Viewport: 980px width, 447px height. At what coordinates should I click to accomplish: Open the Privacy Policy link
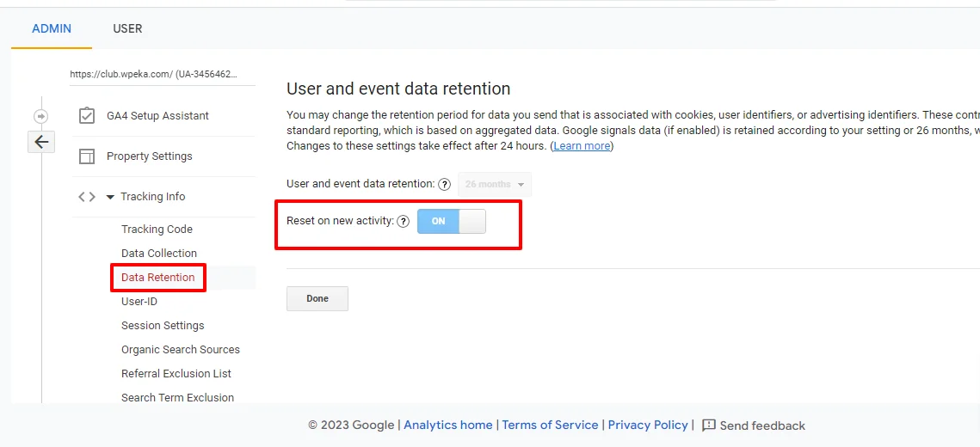(648, 425)
